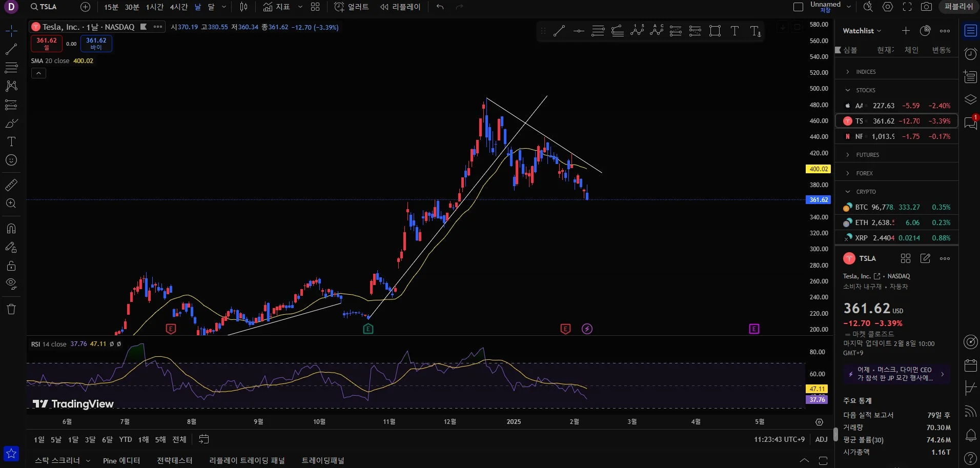The image size is (980, 468).
Task: Open the Unnamed layout dropdown arrow
Action: click(849, 7)
